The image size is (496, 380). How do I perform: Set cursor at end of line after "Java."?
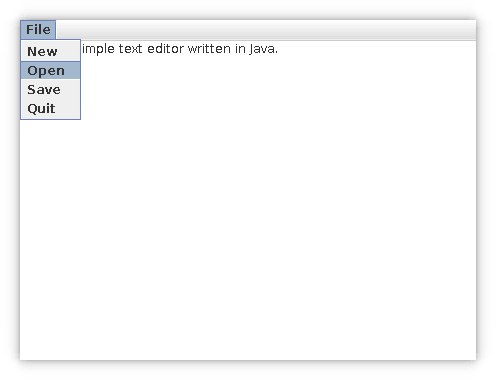coord(278,49)
